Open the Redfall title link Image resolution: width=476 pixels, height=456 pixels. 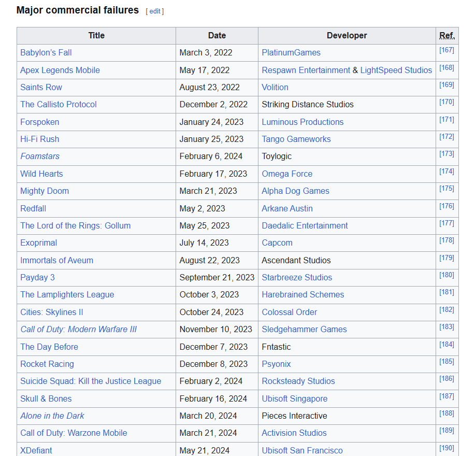(33, 208)
